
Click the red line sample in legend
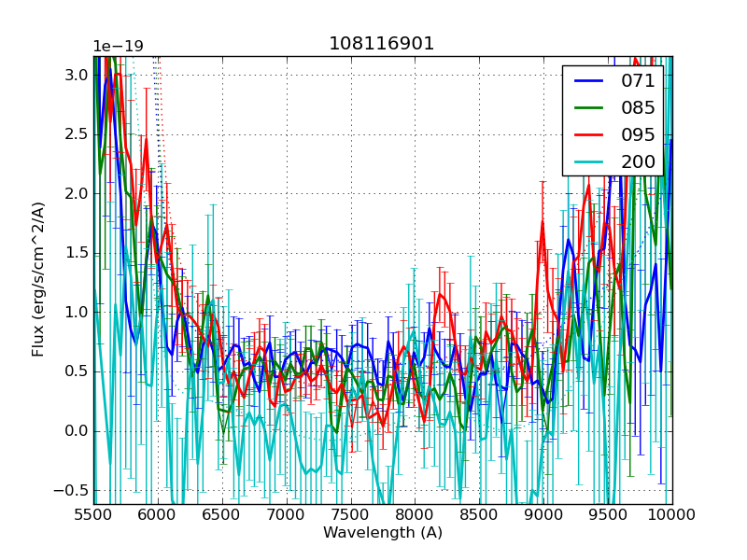(587, 135)
